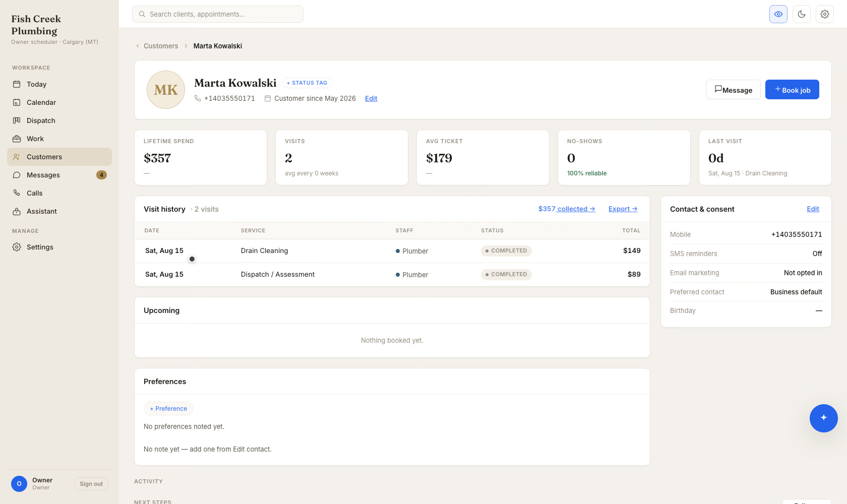The height and width of the screenshot is (504, 847).
Task: Click the Mobile number +14035550171 value
Action: pyautogui.click(x=797, y=234)
